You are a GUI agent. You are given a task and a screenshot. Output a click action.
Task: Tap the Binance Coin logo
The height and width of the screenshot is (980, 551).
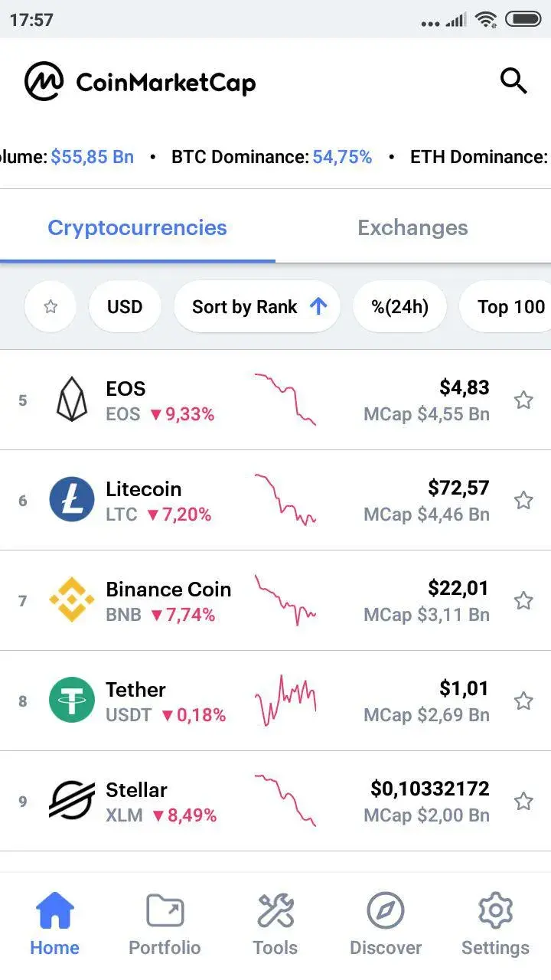[x=72, y=600]
